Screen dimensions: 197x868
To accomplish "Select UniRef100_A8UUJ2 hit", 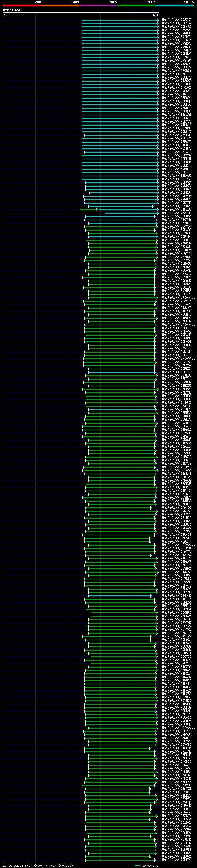I will tap(176, 809).
